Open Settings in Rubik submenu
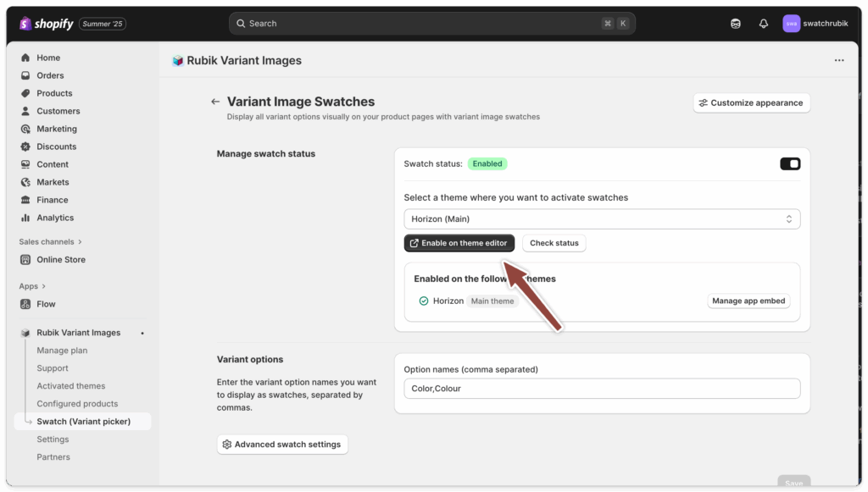Image resolution: width=868 pixels, height=492 pixels. pyautogui.click(x=53, y=439)
